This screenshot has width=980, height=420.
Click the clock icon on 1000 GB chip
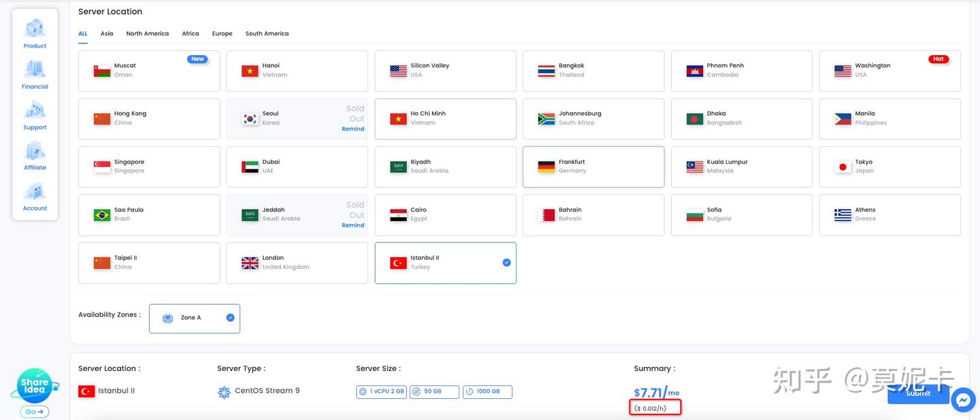pyautogui.click(x=469, y=391)
